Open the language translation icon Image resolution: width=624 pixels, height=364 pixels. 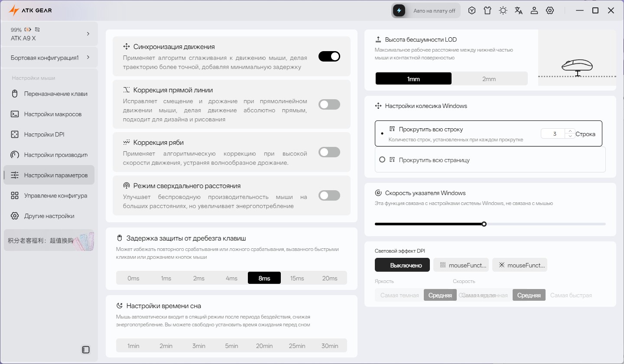coord(519,10)
